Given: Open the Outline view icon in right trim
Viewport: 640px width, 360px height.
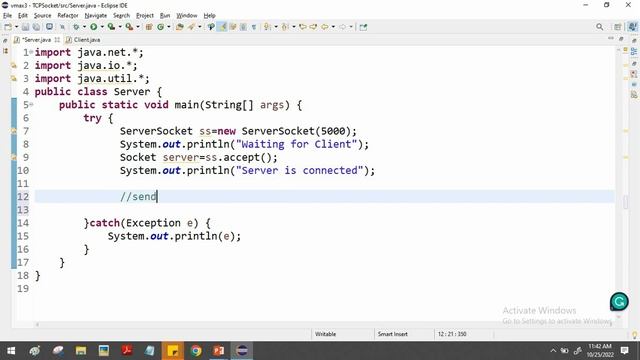Looking at the screenshot, I should pyautogui.click(x=634, y=52).
